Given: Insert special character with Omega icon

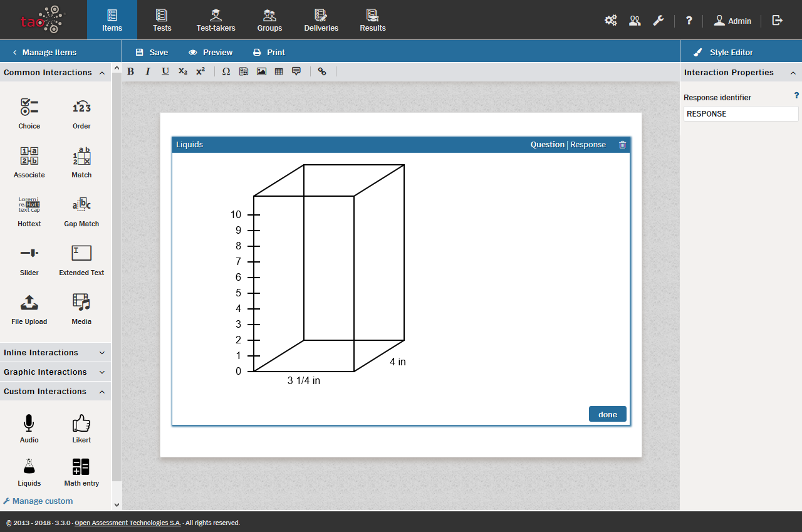Looking at the screenshot, I should (x=226, y=71).
